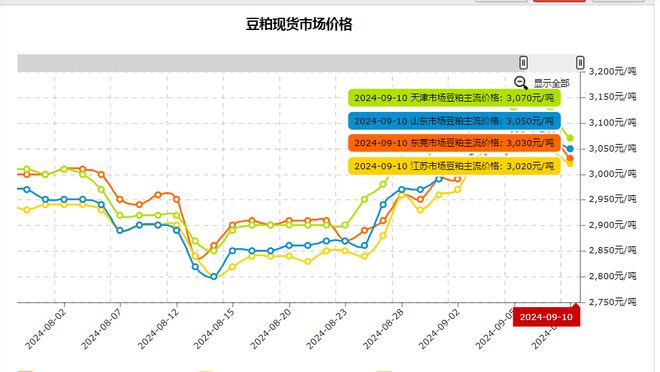Click the 3,000元/吨 axis label
Viewport: 660px width, 372px height.
(x=612, y=174)
